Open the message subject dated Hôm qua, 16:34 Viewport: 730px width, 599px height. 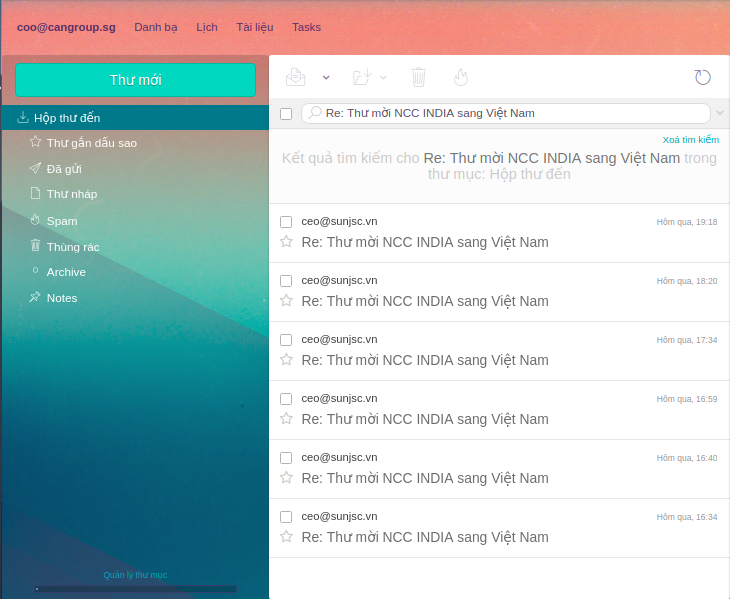425,537
